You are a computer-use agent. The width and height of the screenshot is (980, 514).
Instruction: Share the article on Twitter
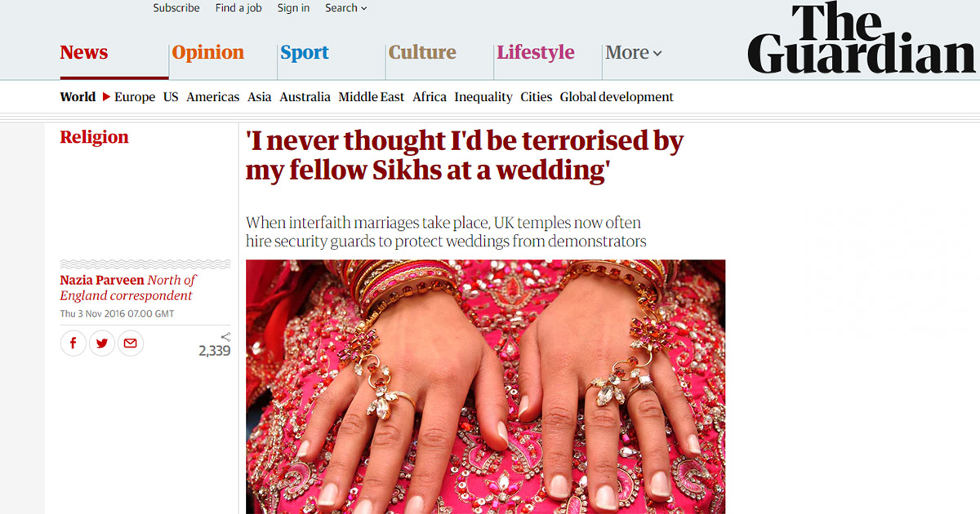(x=101, y=343)
